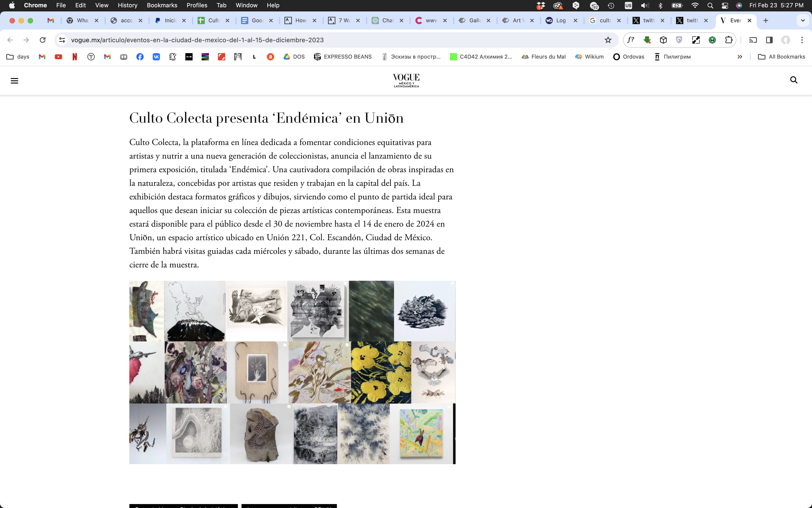Click the cast media icon

[753, 40]
